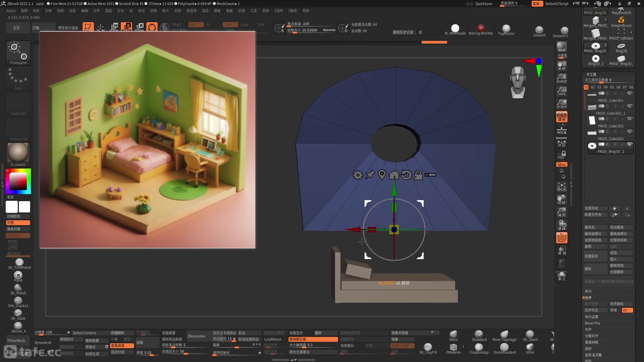The height and width of the screenshot is (362, 644).
Task: Select the DamStandard brush
Action: tap(504, 349)
